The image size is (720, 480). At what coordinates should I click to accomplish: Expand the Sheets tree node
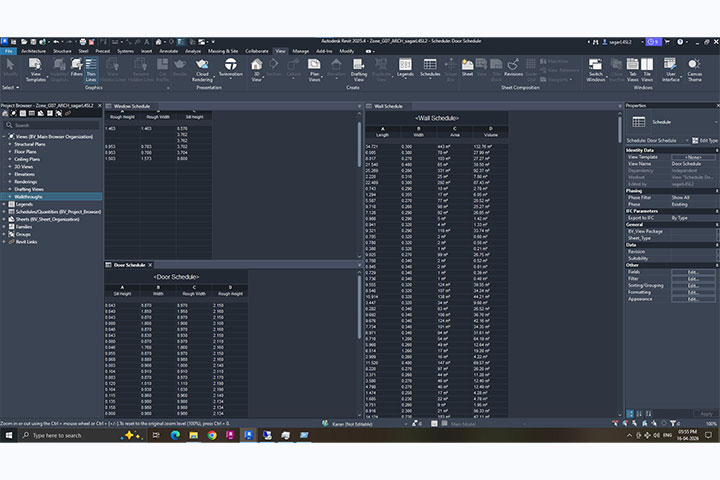4,219
